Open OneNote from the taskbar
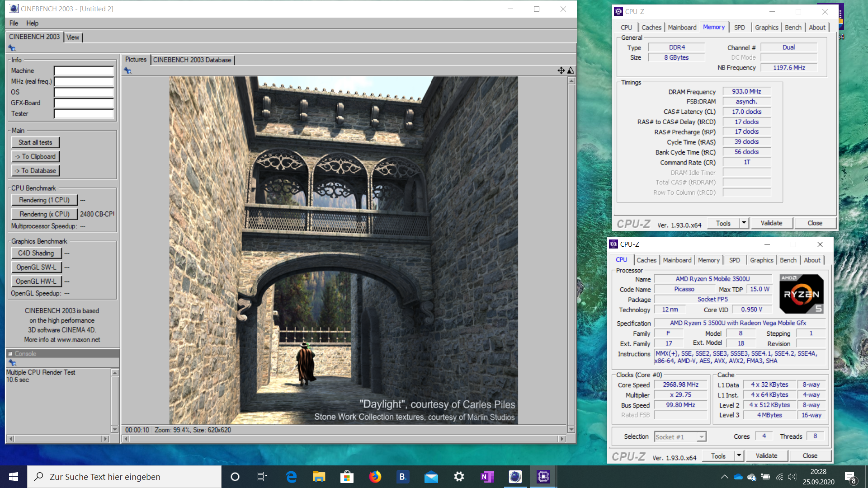 pos(487,477)
